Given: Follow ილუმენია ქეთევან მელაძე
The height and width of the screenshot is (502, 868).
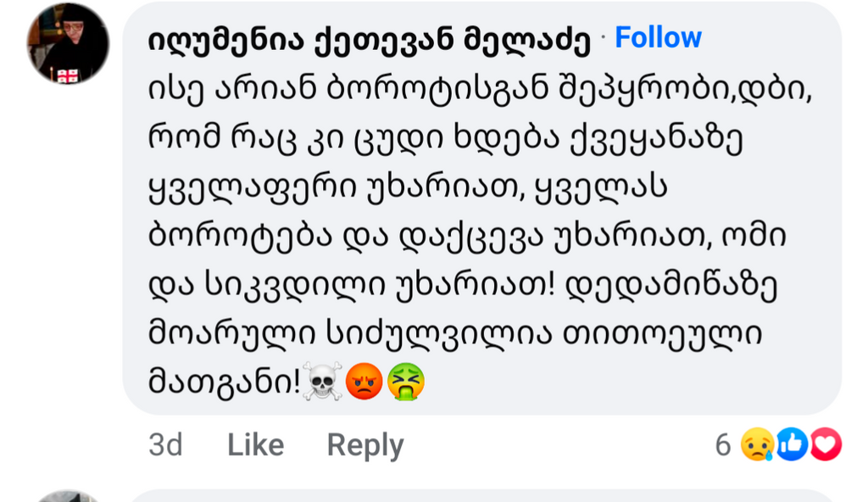Looking at the screenshot, I should pyautogui.click(x=658, y=37).
